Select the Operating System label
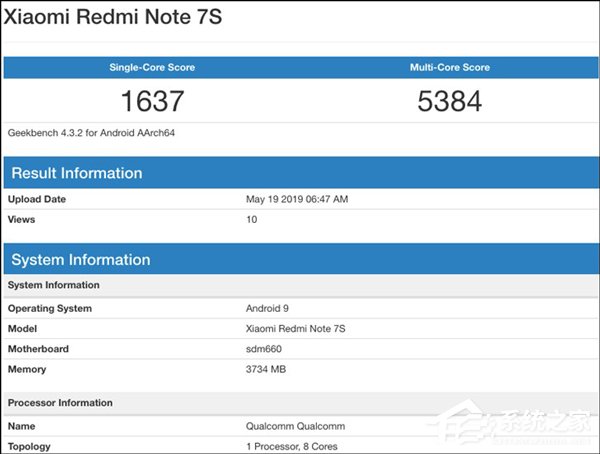This screenshot has width=600, height=454. coord(50,309)
